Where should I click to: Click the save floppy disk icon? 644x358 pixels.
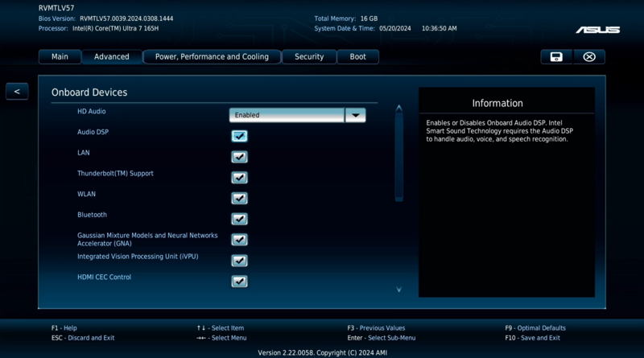tap(556, 56)
